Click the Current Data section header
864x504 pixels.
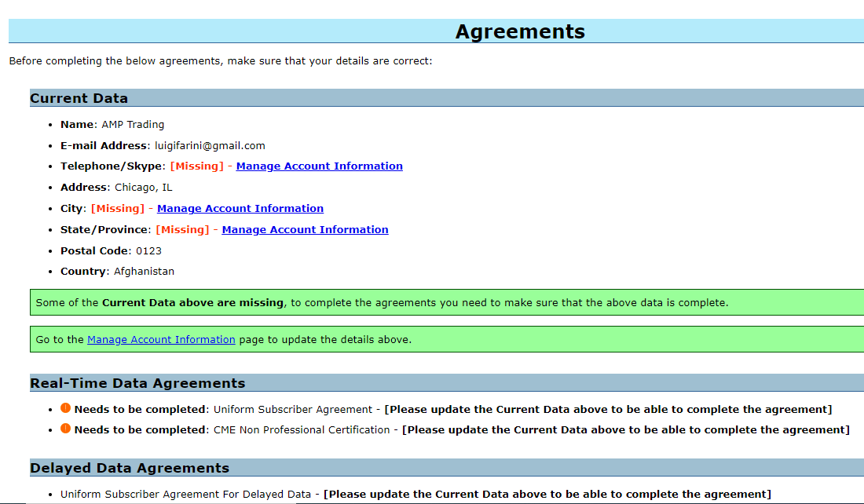[x=447, y=98]
